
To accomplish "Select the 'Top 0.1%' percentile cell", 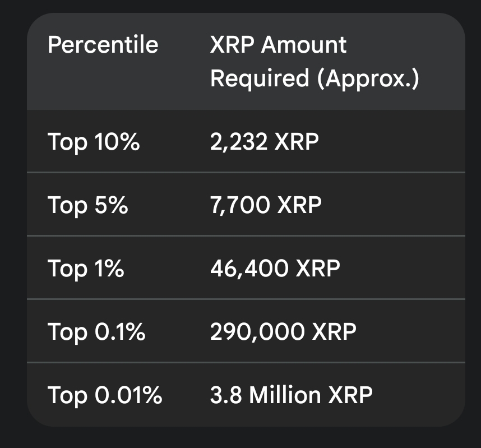I will pyautogui.click(x=96, y=332).
